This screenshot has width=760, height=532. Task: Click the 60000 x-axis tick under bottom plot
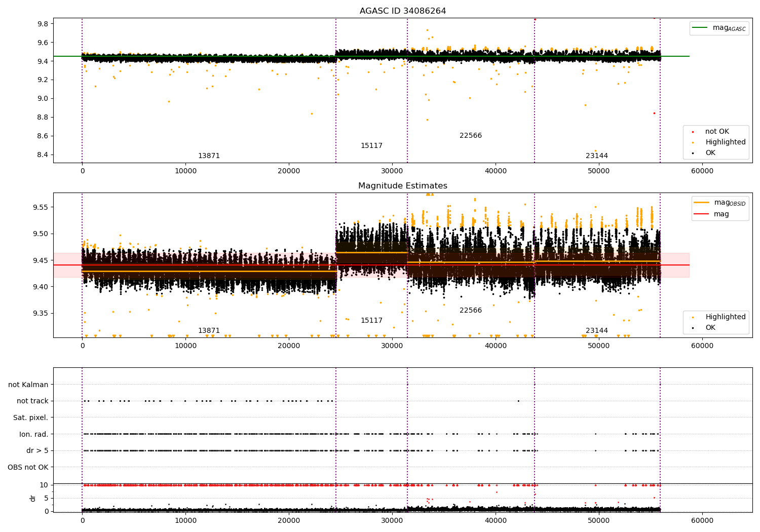click(702, 520)
